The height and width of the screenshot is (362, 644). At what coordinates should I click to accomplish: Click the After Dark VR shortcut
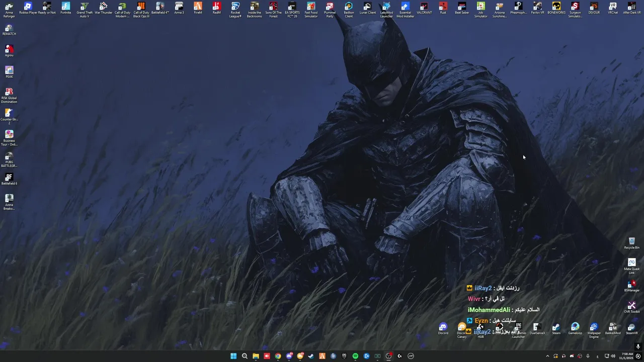[x=632, y=8]
